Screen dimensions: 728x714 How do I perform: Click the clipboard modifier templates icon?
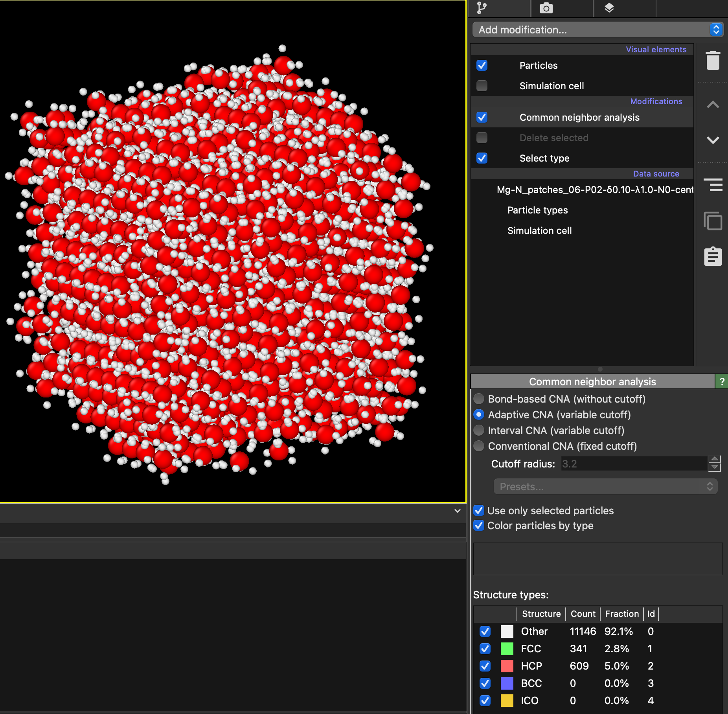tap(713, 257)
